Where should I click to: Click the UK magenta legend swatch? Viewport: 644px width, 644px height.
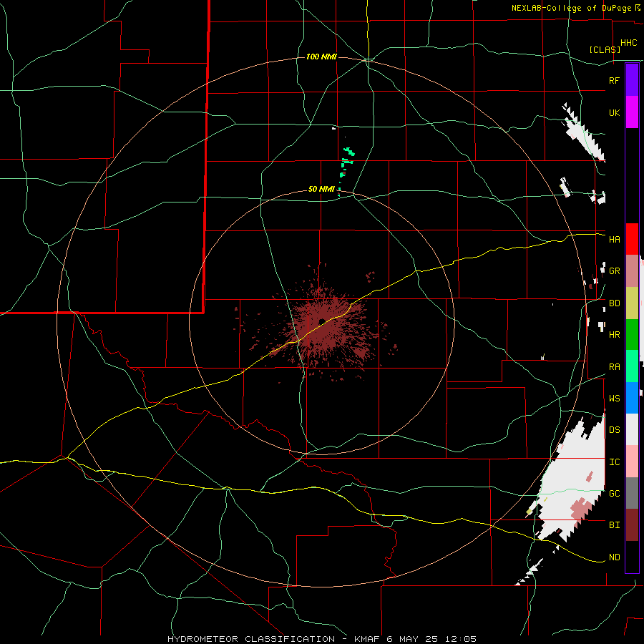(632, 112)
